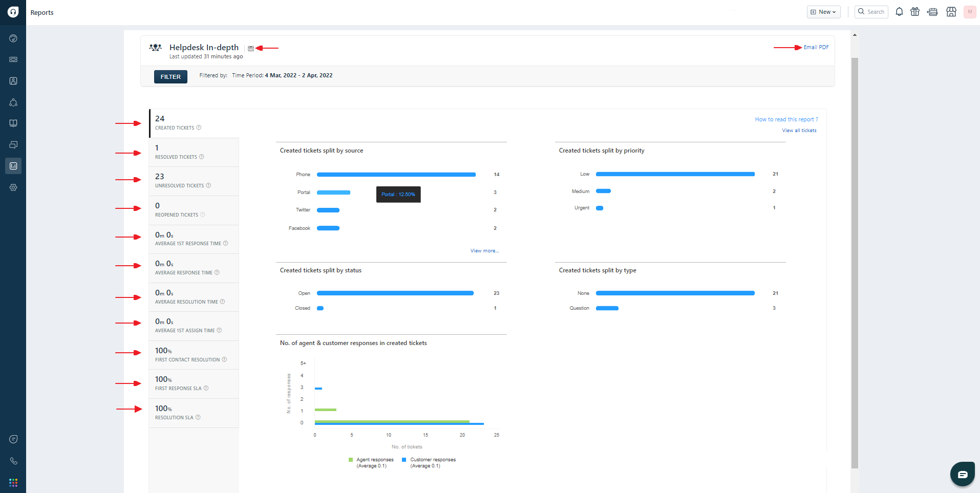Image resolution: width=980 pixels, height=493 pixels.
Task: Open the Automations sidebar icon
Action: click(13, 102)
